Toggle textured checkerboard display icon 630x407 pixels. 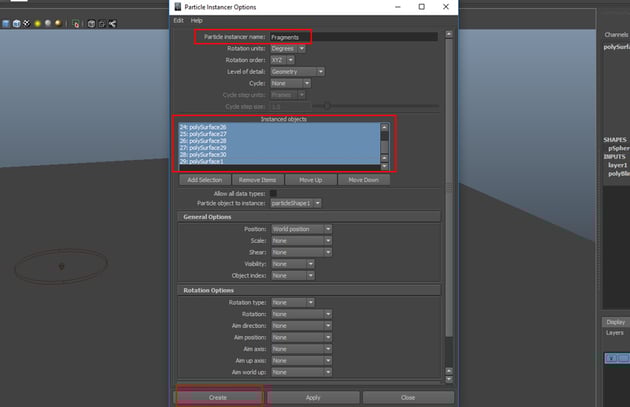27,23
